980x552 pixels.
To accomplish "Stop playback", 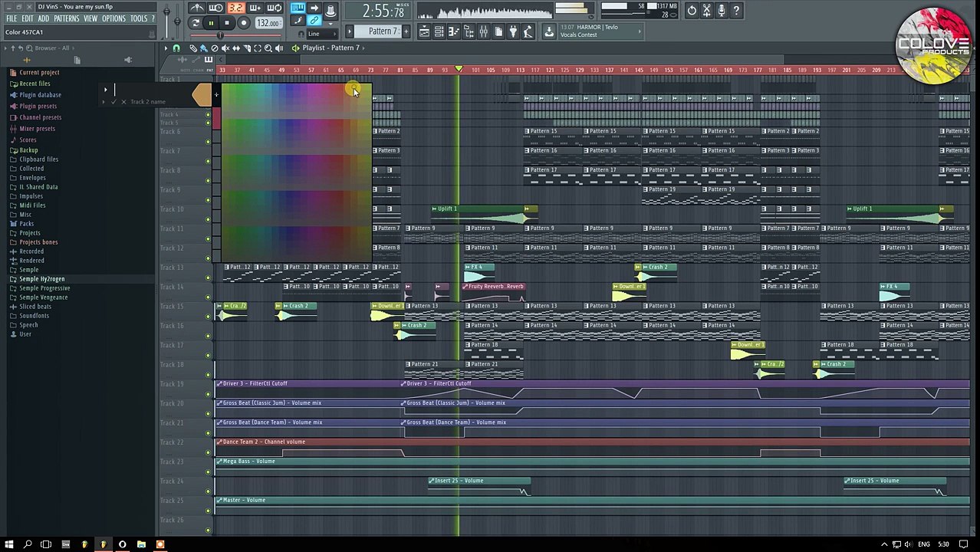I will [226, 23].
